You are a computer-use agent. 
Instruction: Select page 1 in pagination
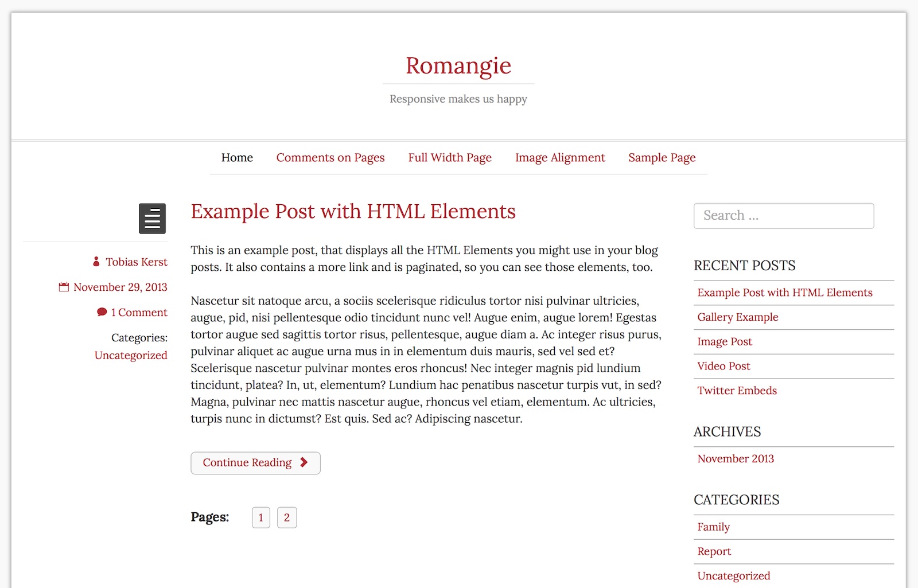point(261,517)
